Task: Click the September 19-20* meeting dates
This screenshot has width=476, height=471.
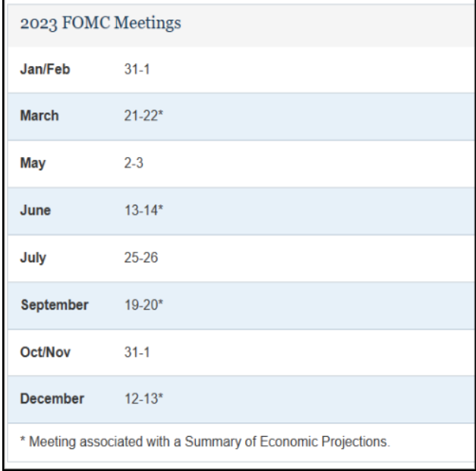Action: [x=142, y=305]
